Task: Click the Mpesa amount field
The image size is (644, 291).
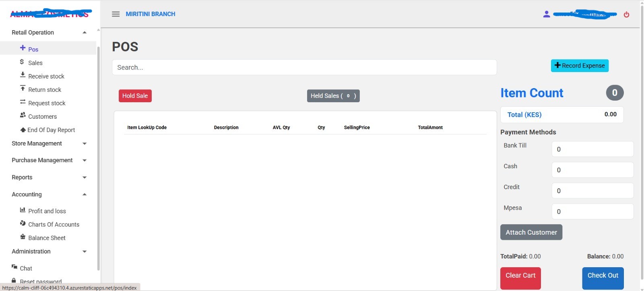Action: (x=592, y=211)
